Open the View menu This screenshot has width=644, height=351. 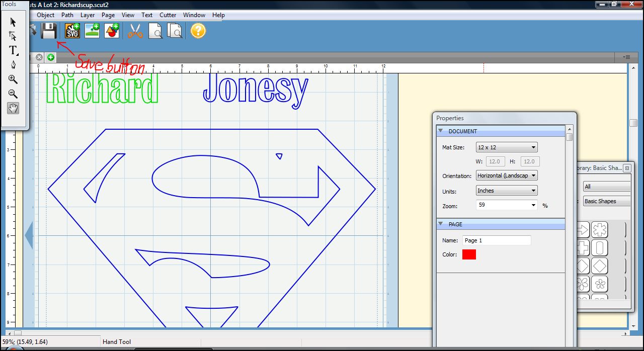pyautogui.click(x=128, y=15)
